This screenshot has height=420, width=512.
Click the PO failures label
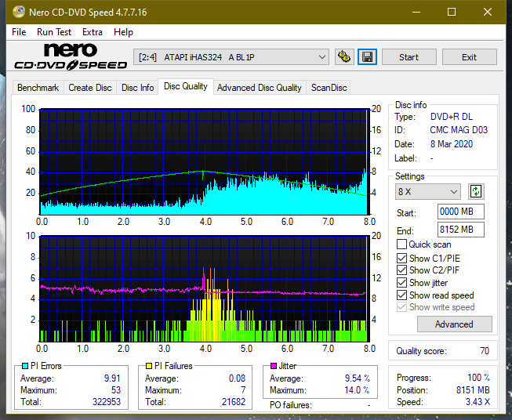(291, 405)
